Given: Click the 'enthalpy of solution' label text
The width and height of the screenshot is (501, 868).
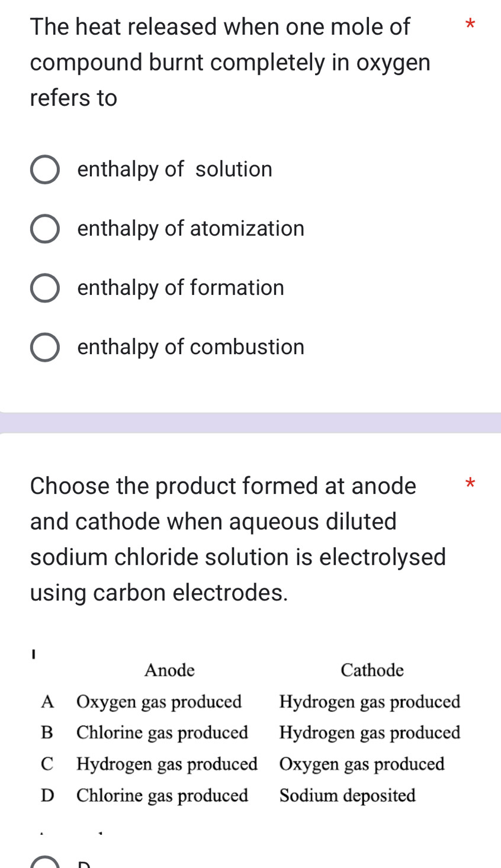Looking at the screenshot, I should pos(174,169).
